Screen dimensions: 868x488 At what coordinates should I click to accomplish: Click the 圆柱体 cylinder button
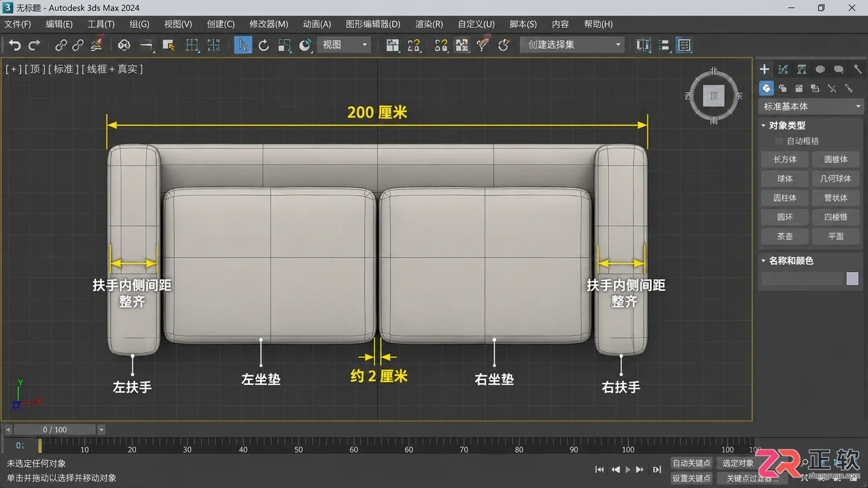[785, 198]
